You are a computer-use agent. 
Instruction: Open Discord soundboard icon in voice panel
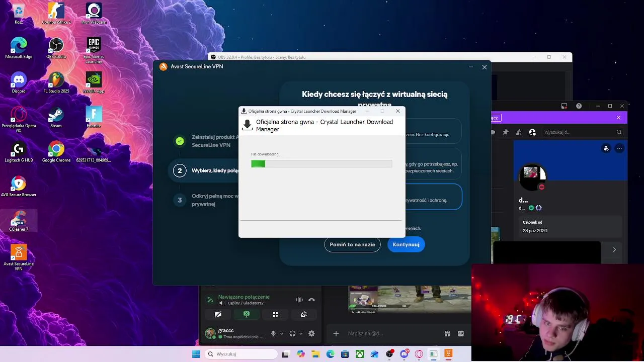click(x=304, y=314)
